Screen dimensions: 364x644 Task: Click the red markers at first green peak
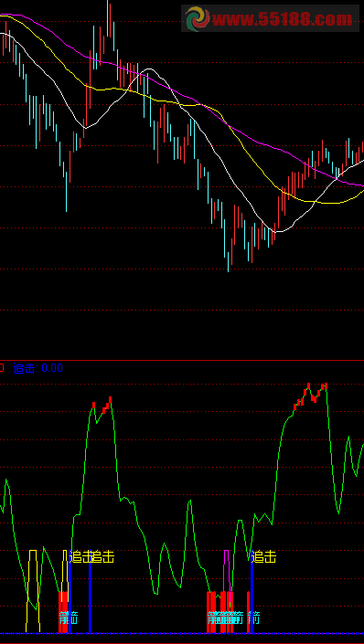tap(102, 405)
